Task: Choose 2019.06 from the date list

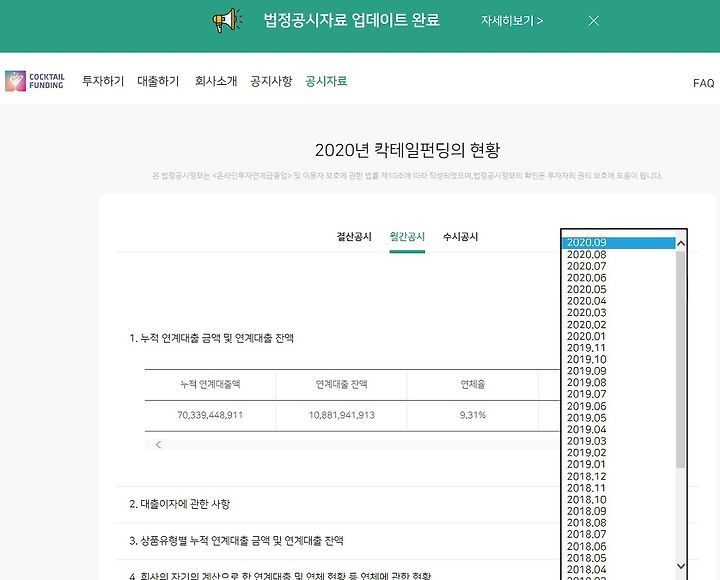Action: point(619,406)
